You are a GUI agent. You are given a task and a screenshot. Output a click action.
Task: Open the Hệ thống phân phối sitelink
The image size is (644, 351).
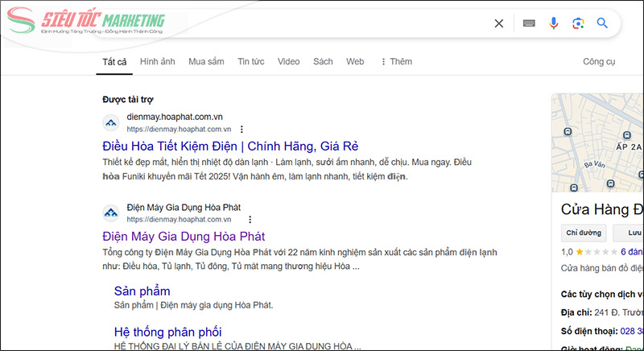click(x=167, y=332)
